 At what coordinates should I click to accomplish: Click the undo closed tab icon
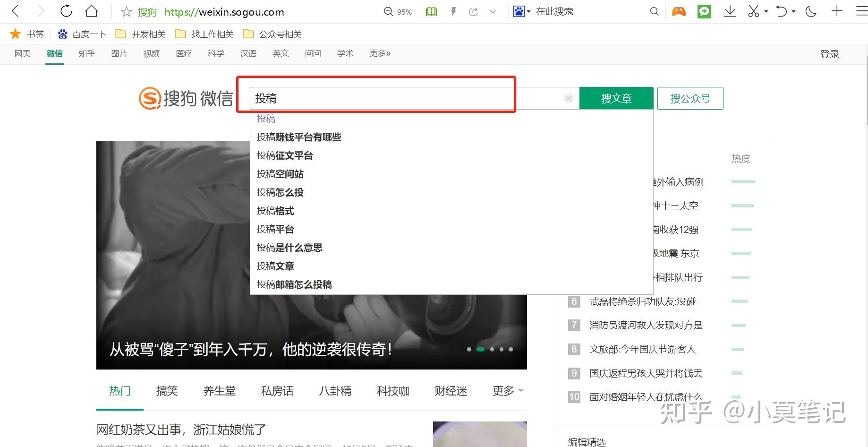782,11
